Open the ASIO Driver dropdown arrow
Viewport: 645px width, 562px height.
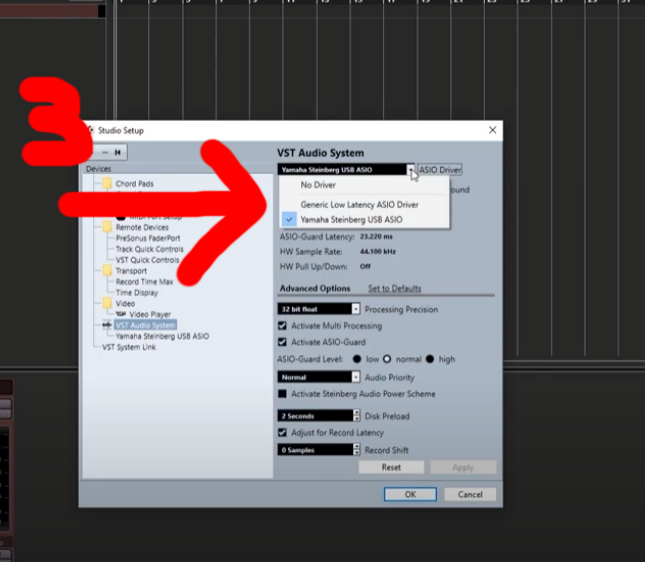tap(411, 170)
